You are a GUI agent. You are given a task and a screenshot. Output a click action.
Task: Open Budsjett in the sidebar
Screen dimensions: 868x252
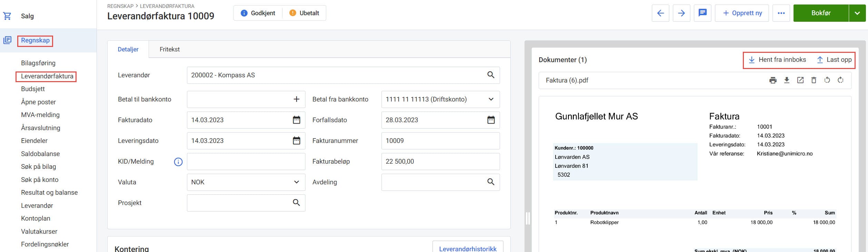(33, 89)
